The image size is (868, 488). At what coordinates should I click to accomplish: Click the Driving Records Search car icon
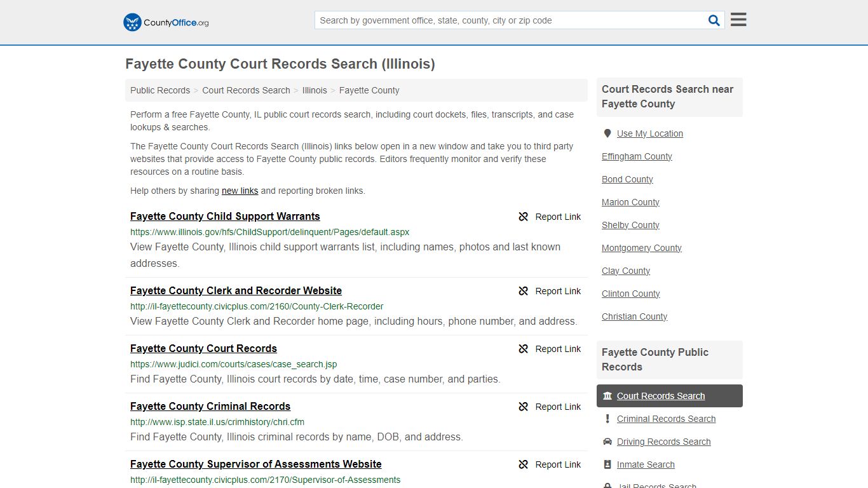(x=607, y=442)
